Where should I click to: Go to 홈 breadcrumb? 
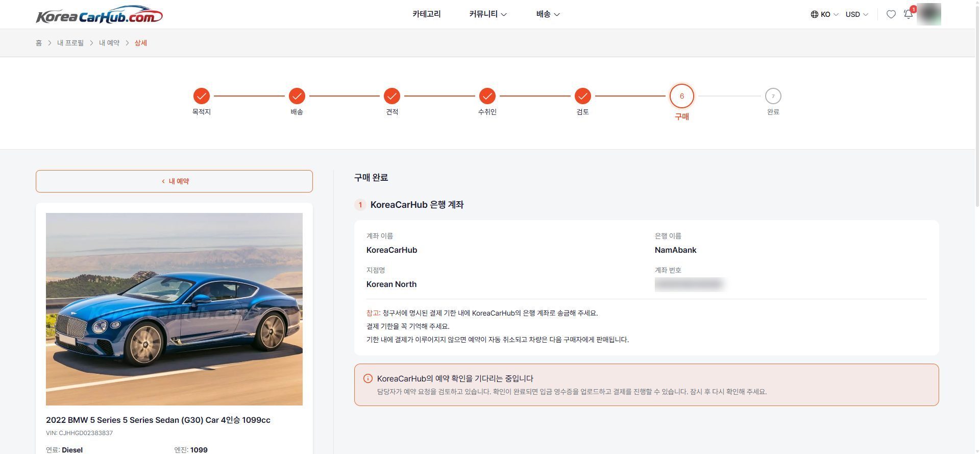click(x=39, y=43)
